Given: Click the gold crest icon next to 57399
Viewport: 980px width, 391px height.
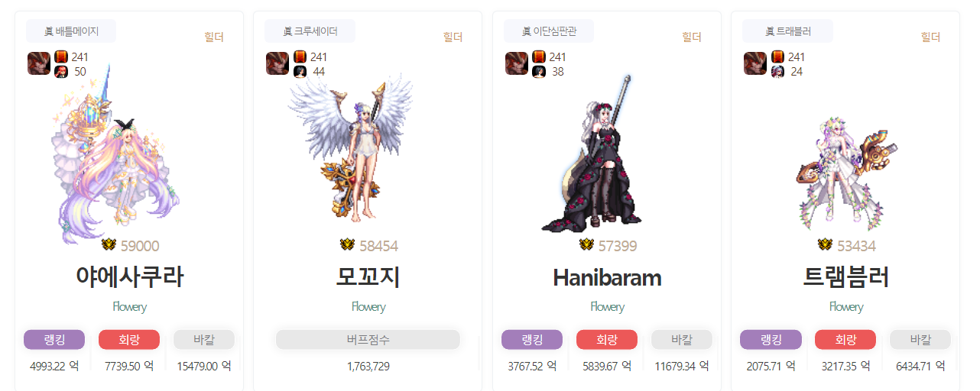Looking at the screenshot, I should (586, 245).
